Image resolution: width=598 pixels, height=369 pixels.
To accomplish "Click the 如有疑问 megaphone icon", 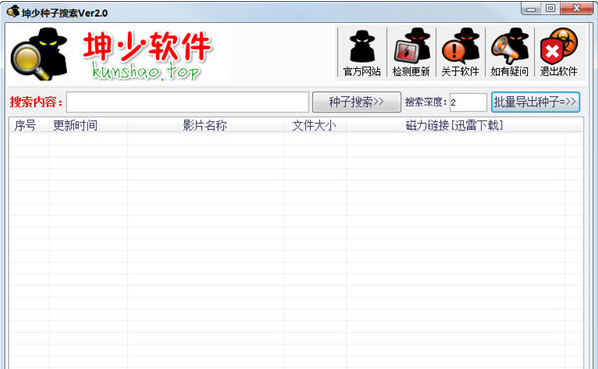I will pos(510,52).
